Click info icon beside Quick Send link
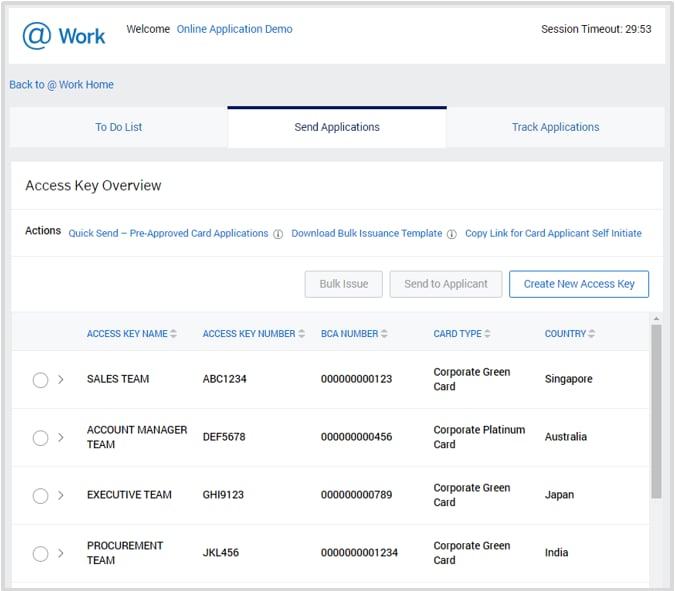Image resolution: width=675 pixels, height=591 pixels. [x=277, y=234]
